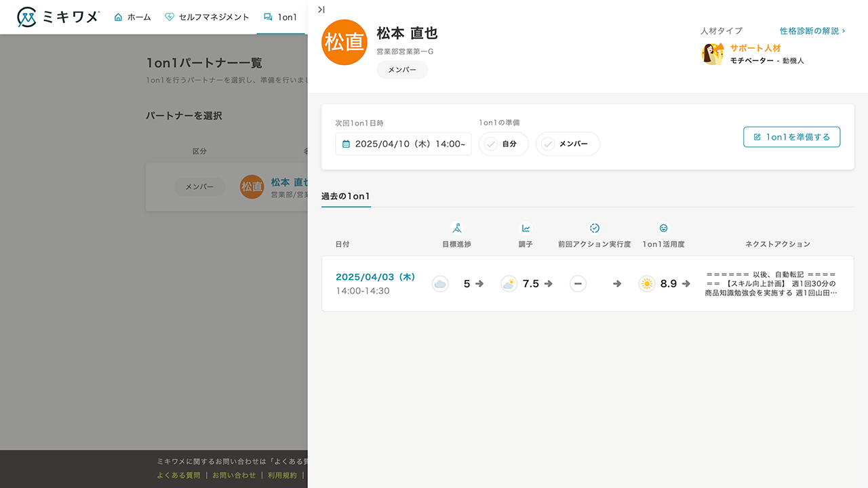
Task: Click the 1on1の準備 label
Action: click(x=499, y=123)
